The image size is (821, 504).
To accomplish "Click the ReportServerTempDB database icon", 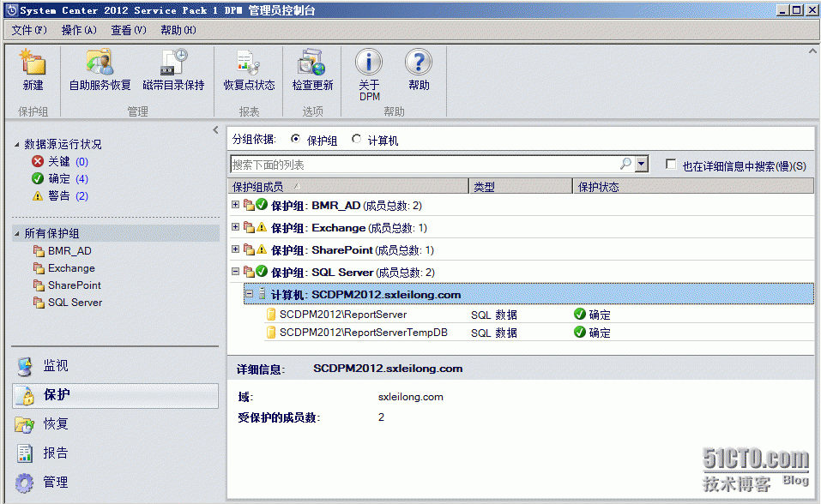I will click(x=271, y=333).
